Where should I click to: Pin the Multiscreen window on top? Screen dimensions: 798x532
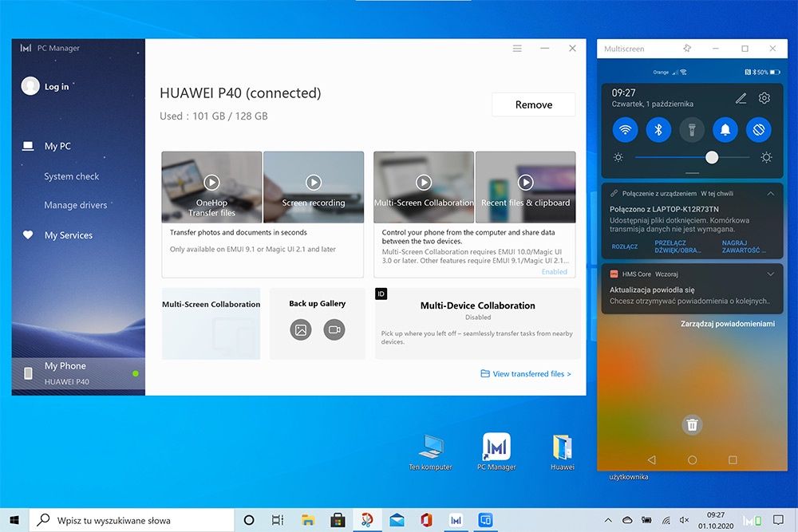[687, 49]
